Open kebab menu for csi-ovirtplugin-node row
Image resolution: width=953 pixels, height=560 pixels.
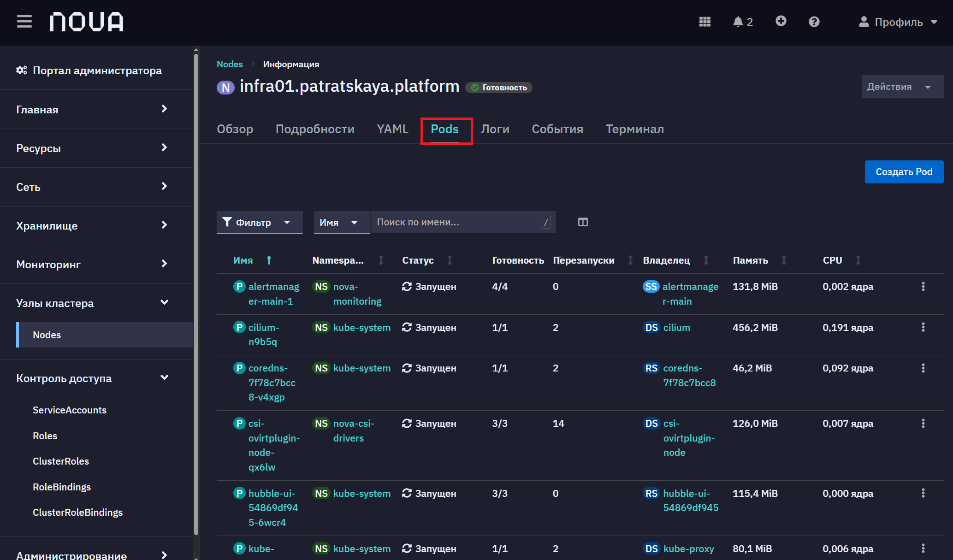923,423
